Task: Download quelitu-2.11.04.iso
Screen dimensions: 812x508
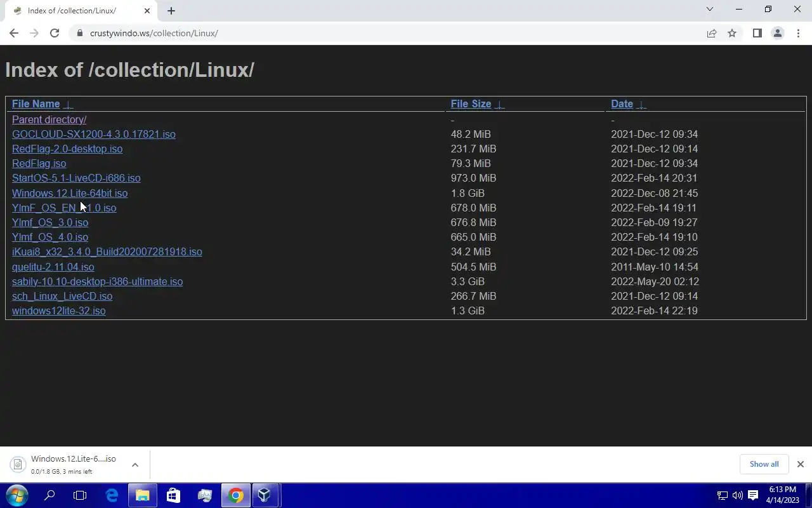Action: 53,267
